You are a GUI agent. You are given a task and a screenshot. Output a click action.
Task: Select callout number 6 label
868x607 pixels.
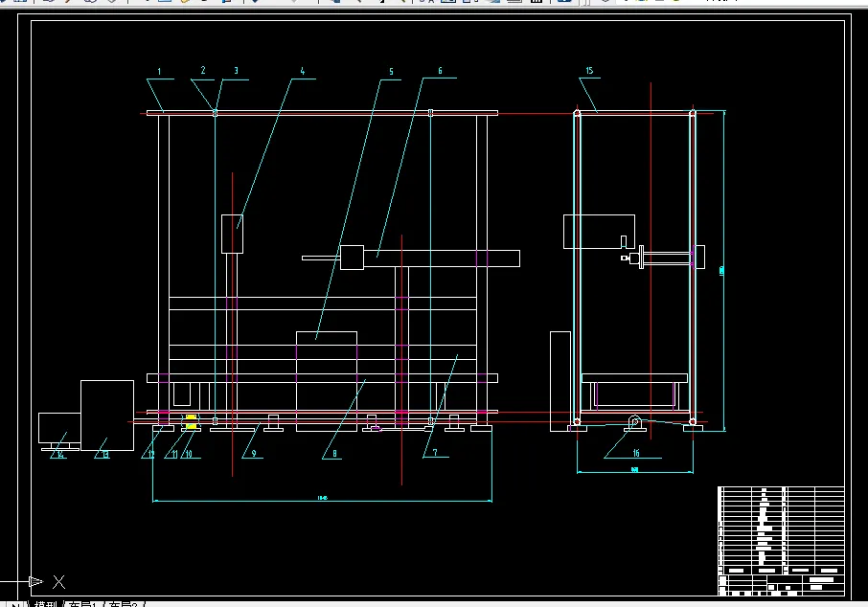point(440,70)
